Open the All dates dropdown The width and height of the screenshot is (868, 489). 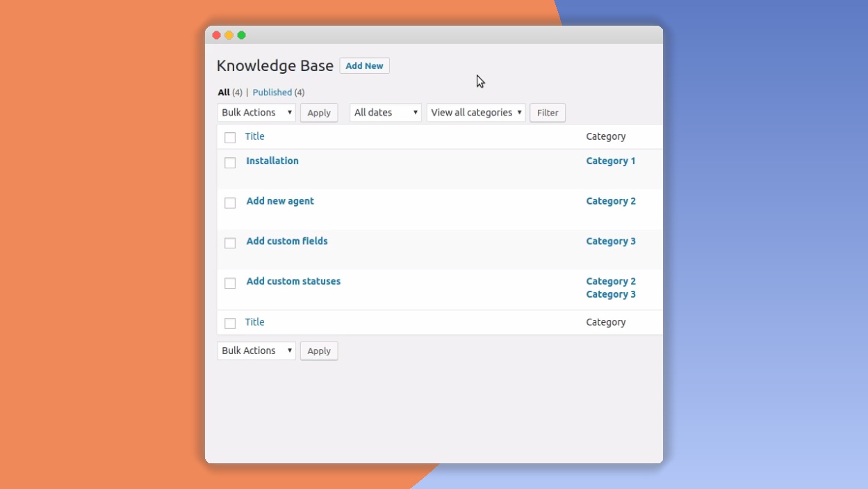[x=386, y=113]
